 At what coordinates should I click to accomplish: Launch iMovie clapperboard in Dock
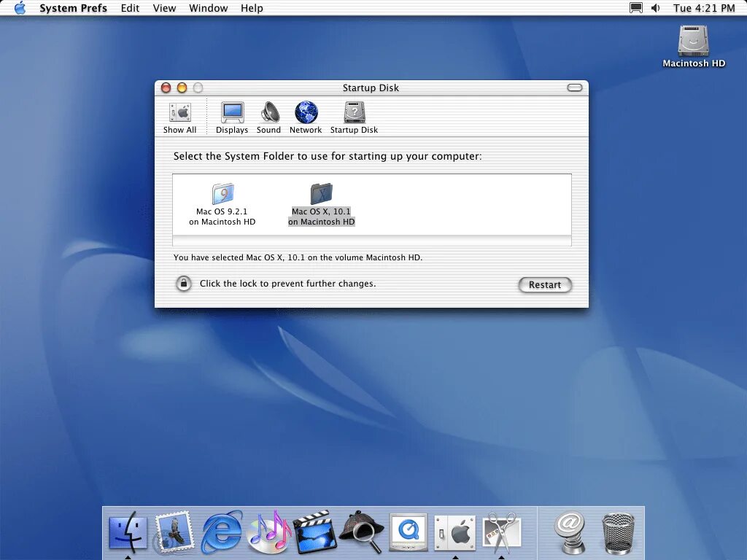(x=315, y=532)
